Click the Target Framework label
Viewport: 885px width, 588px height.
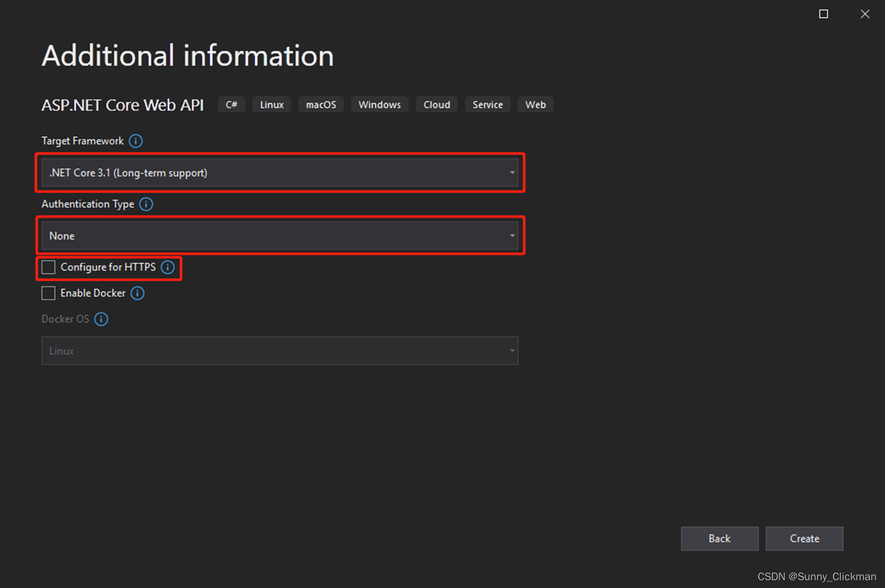[x=82, y=141]
